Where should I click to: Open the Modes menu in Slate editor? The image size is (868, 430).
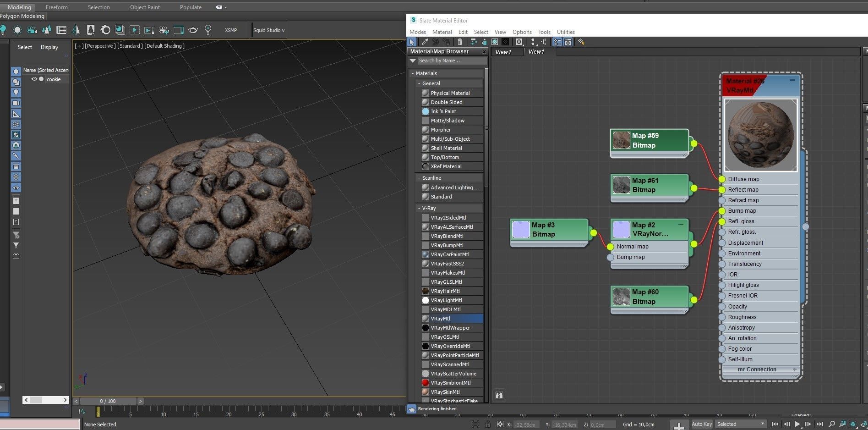tap(417, 32)
